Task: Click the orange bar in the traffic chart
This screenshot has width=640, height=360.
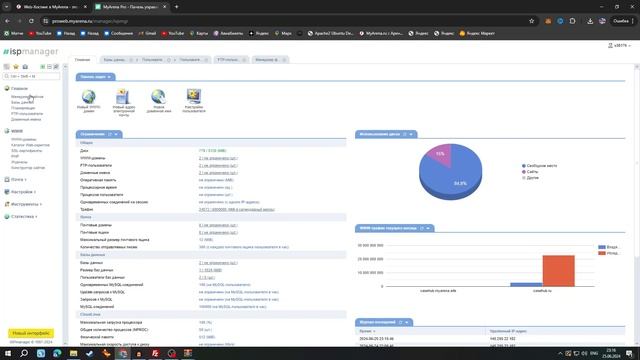Action: pos(558,271)
